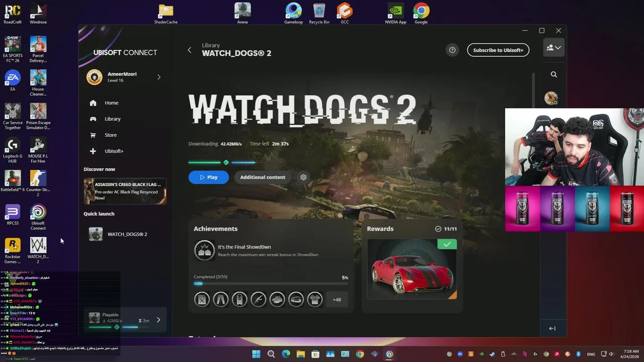Screen dimensions: 644x362
Task: Click the friend avatar in right sidebar
Action: point(551,98)
